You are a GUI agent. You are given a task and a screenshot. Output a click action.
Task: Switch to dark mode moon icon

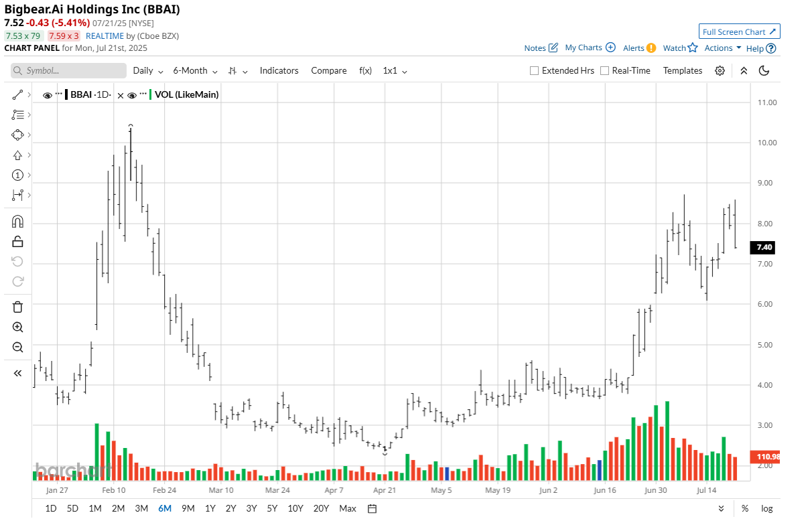point(764,70)
